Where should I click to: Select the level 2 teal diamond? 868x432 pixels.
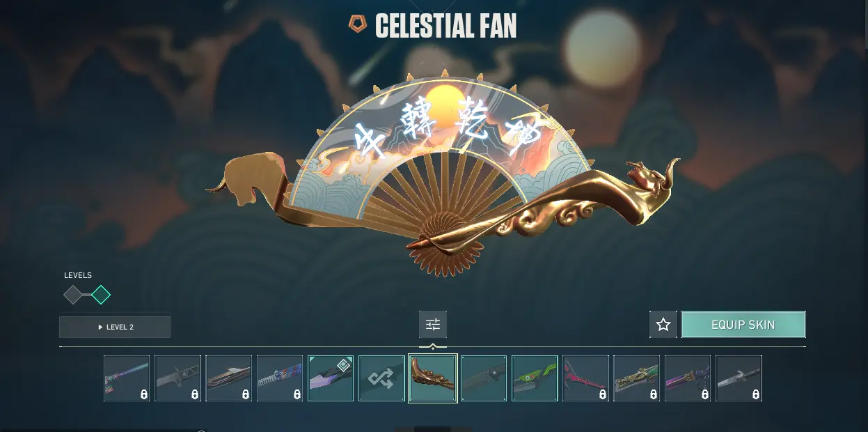point(101,295)
